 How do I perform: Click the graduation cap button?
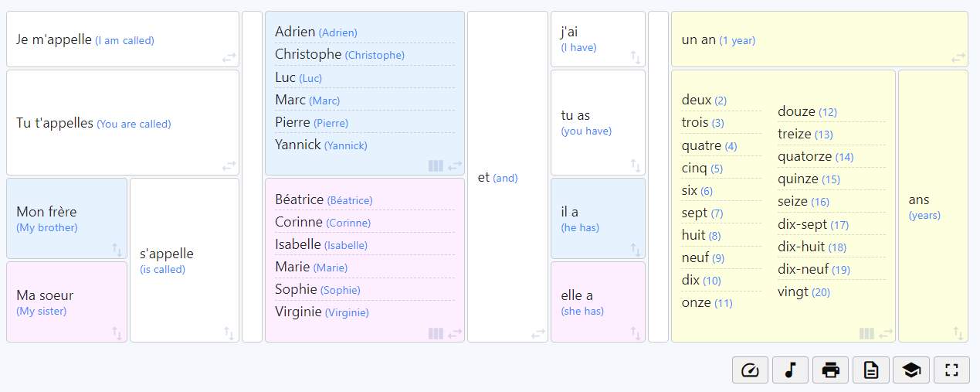(x=910, y=370)
